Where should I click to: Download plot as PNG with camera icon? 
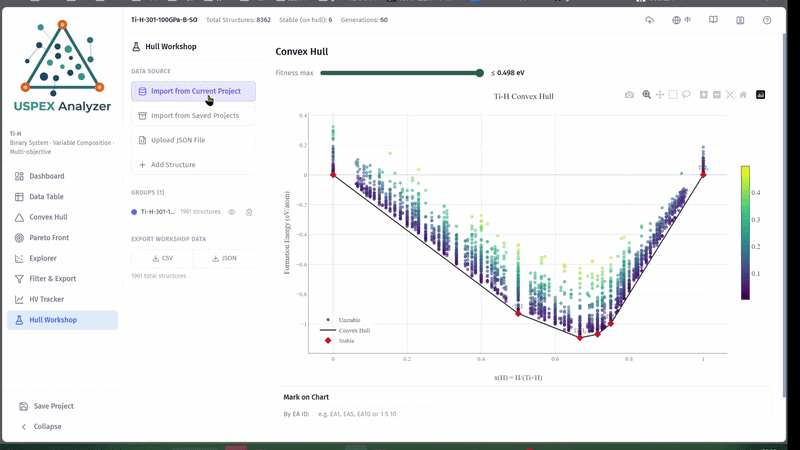(x=629, y=95)
